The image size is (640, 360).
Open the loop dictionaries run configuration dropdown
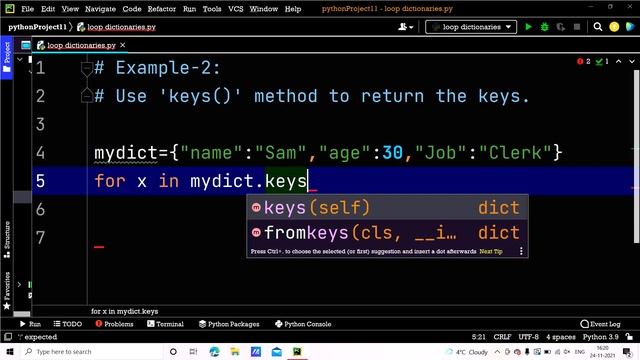click(x=471, y=27)
